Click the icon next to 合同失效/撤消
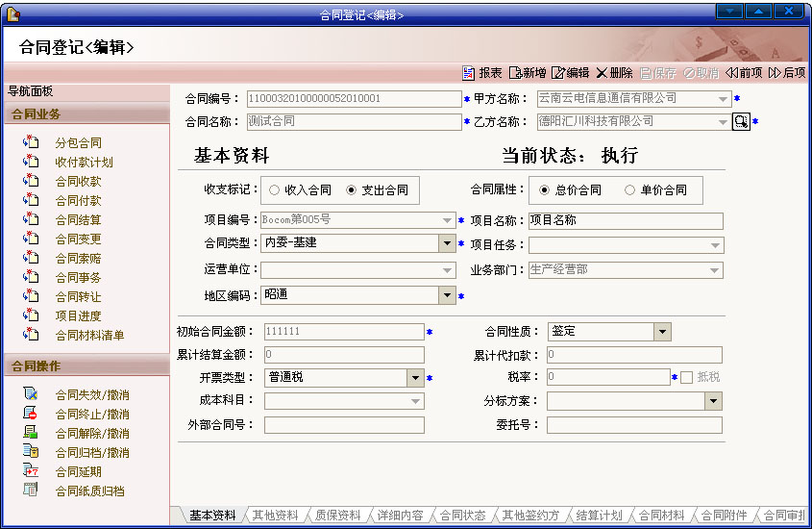 tap(31, 394)
